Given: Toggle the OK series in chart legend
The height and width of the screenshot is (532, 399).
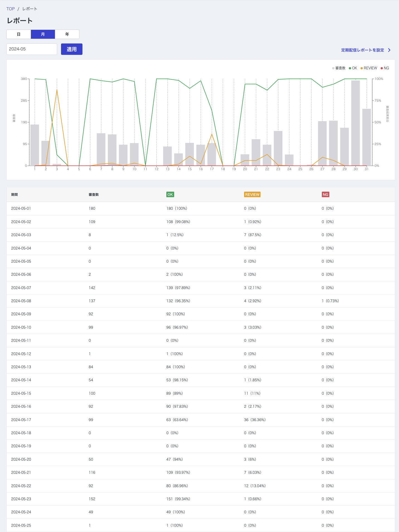Looking at the screenshot, I should pyautogui.click(x=353, y=68).
